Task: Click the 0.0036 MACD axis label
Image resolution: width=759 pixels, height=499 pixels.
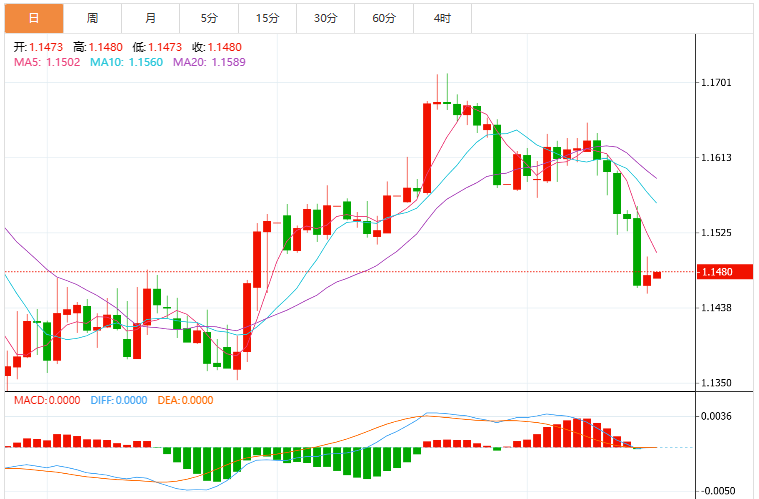Action: [x=716, y=416]
